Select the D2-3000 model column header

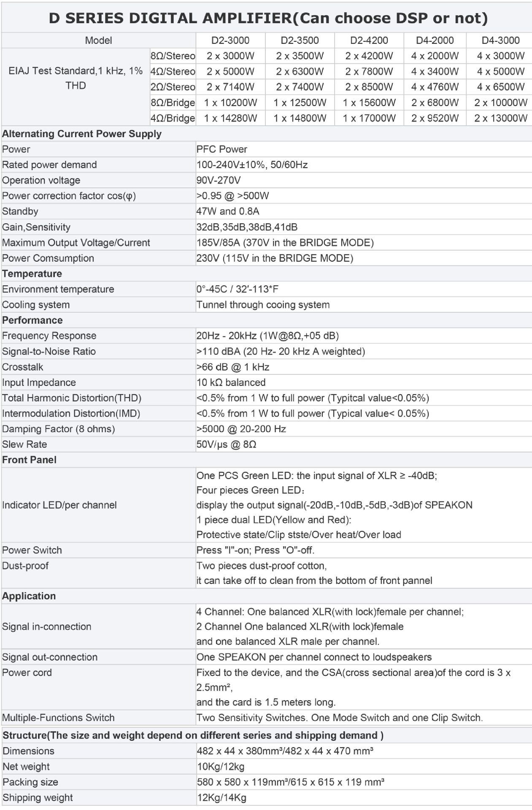tap(230, 41)
